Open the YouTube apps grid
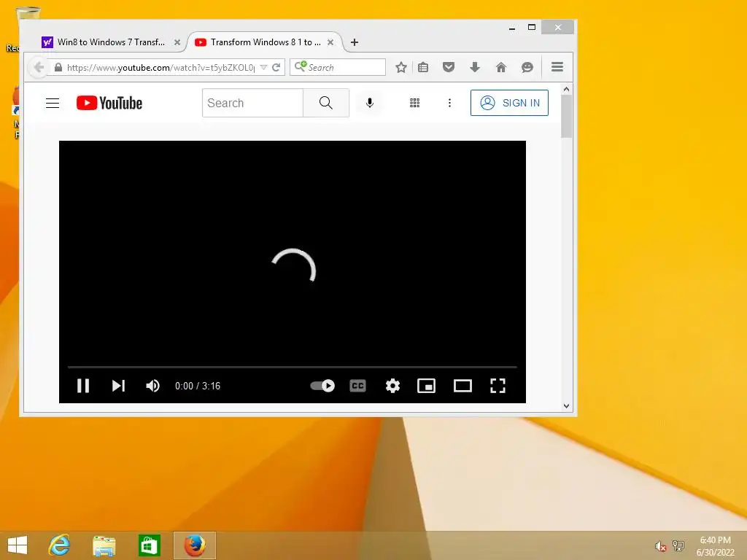This screenshot has height=560, width=747. point(414,103)
